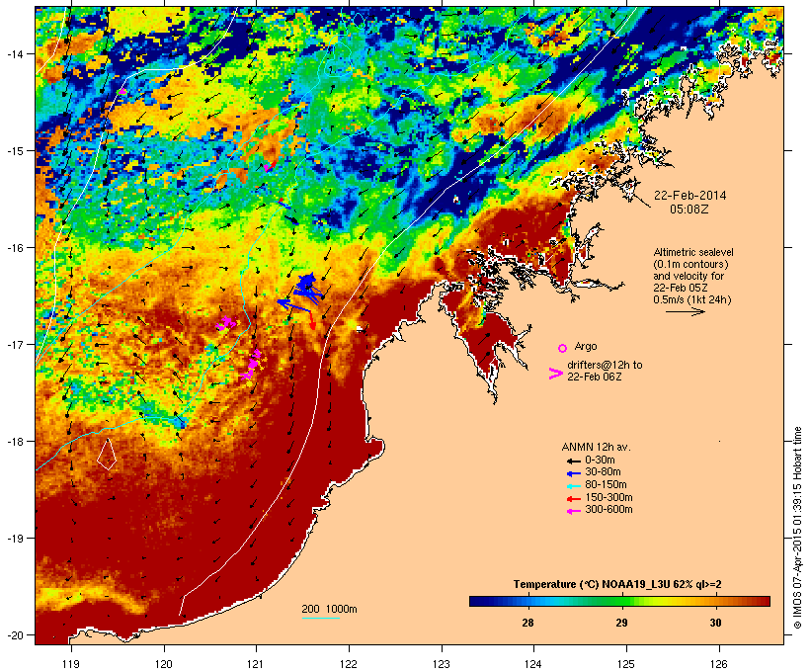This screenshot has width=810, height=672.
Task: Click latitude axis label -17
Action: (x=14, y=344)
